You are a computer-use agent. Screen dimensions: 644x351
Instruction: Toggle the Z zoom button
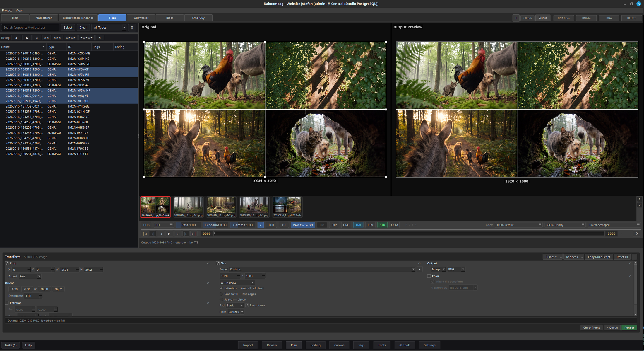[x=261, y=225]
